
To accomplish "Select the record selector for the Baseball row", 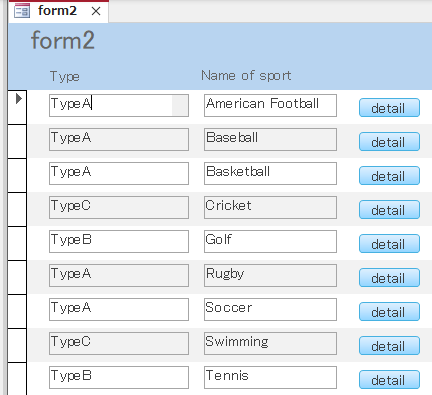I will point(17,141).
